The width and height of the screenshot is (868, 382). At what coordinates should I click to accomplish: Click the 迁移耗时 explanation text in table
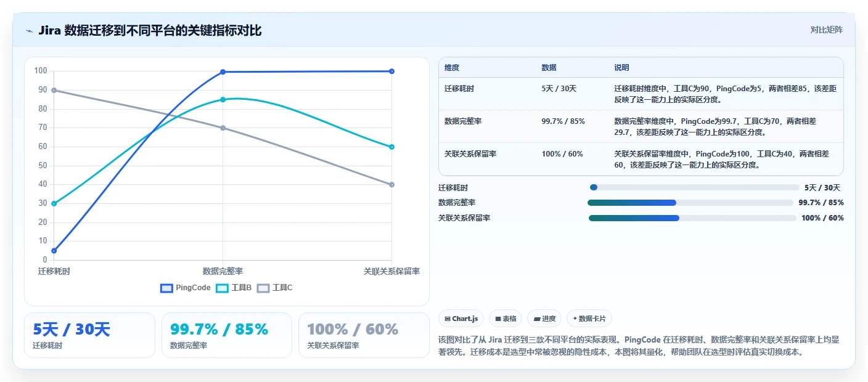click(x=725, y=94)
